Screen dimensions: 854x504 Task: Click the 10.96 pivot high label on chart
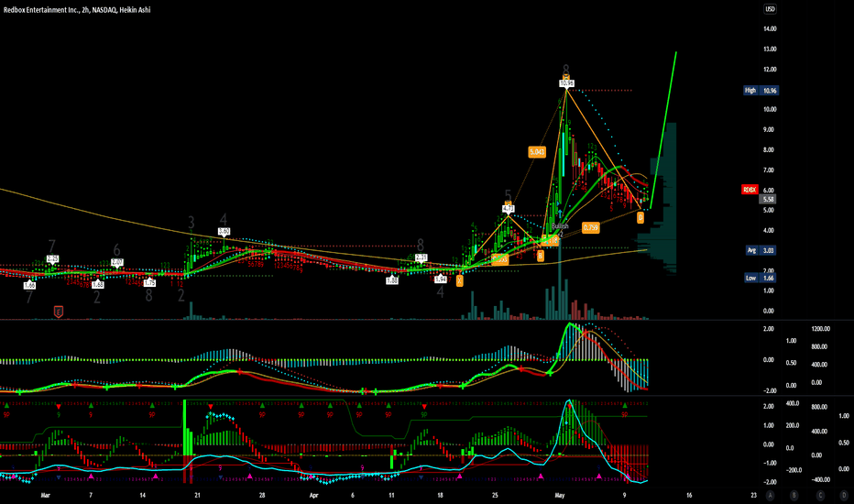coord(566,83)
